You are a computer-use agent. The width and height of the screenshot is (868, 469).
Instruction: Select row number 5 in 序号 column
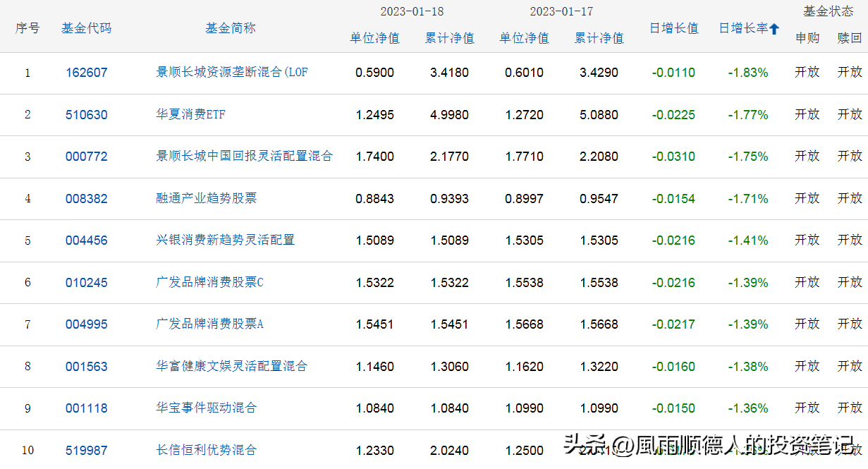[27, 240]
